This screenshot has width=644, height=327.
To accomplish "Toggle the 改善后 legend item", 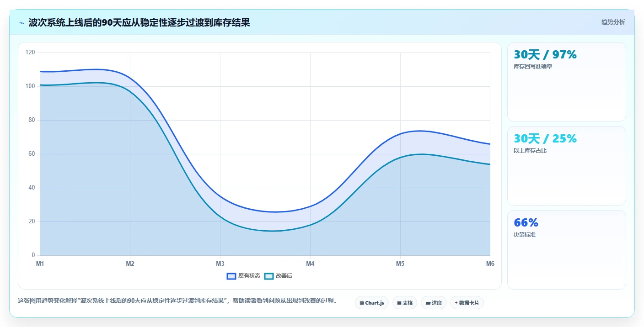I will click(278, 276).
